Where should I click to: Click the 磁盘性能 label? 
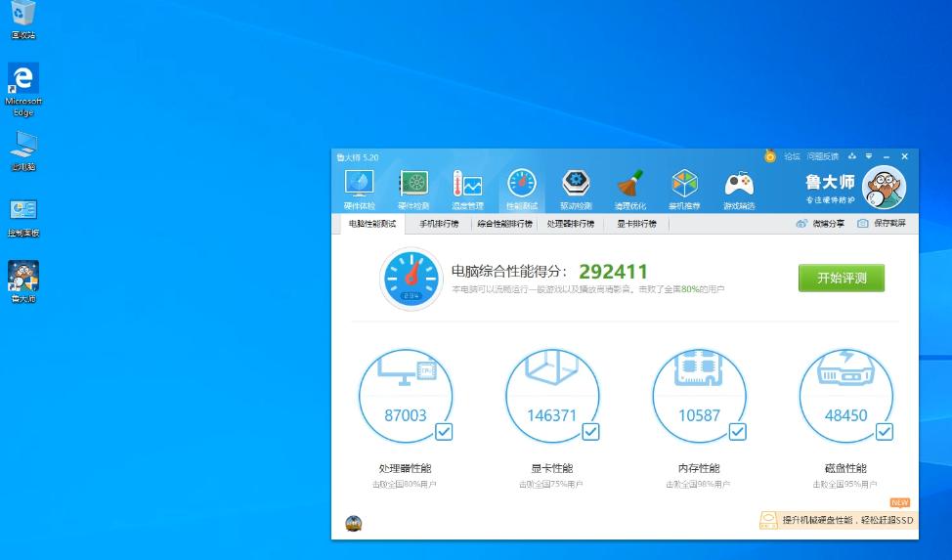coord(845,468)
